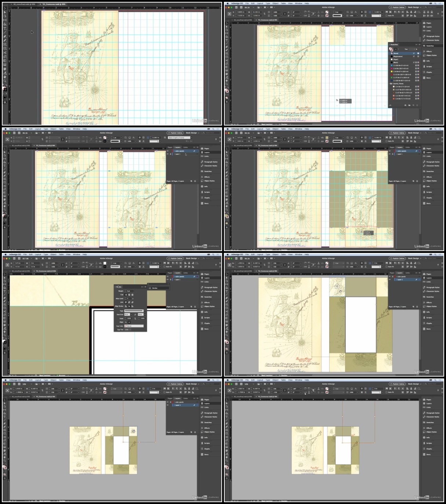Select Line tool in Swatches-panel screenshot
Screen dimensions: 446x504
(227, 43)
